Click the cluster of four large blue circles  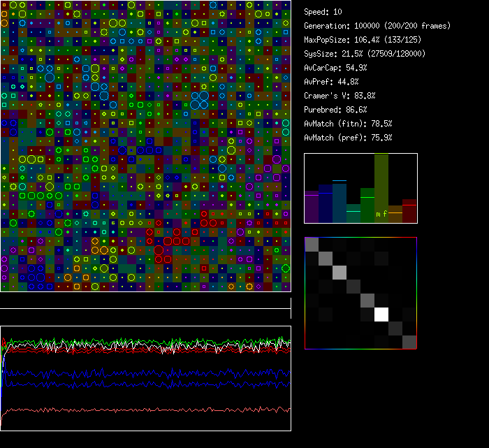click(200, 100)
